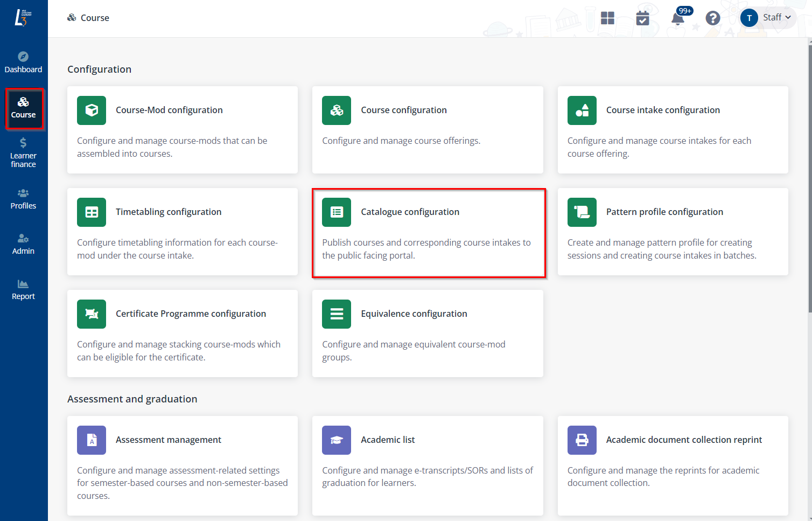This screenshot has width=812, height=521.
Task: Open the apps grid icon
Action: [x=607, y=18]
